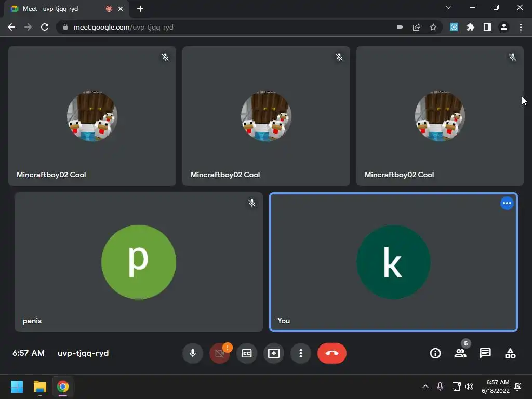The height and width of the screenshot is (399, 532).
Task: Open the Chrome profile menu
Action: (504, 27)
